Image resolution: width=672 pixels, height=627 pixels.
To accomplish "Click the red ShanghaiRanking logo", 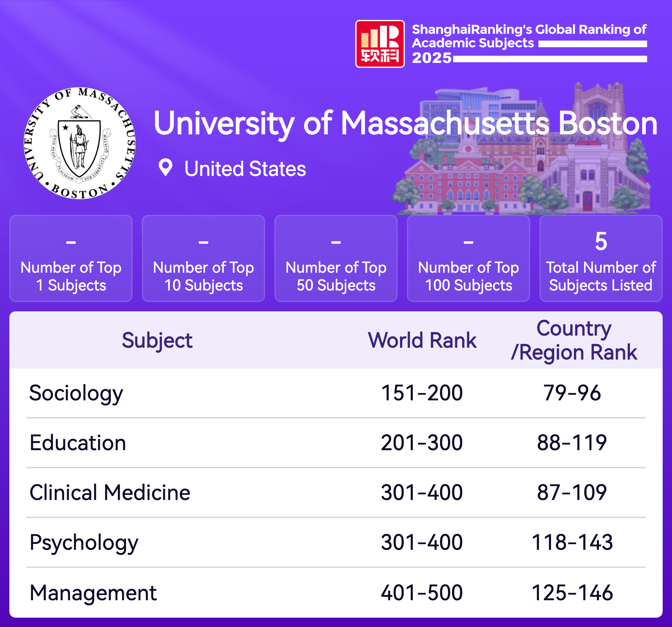I will [380, 44].
